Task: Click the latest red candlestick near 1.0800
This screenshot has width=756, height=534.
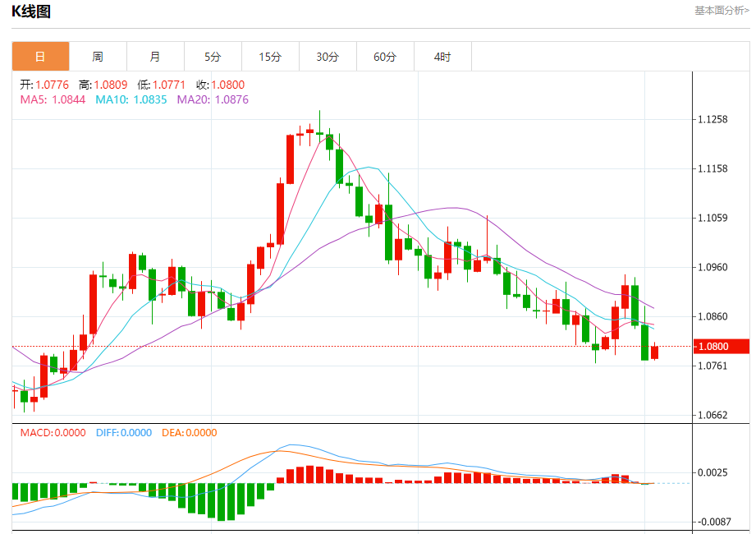Action: tap(655, 352)
